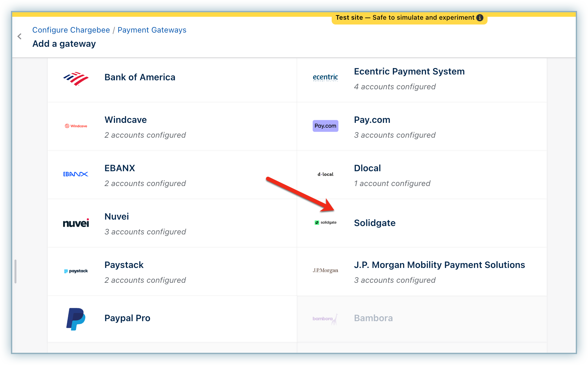Click '4 accounts configured' under Ecentric
Image resolution: width=588 pixels, height=365 pixels.
tap(395, 87)
